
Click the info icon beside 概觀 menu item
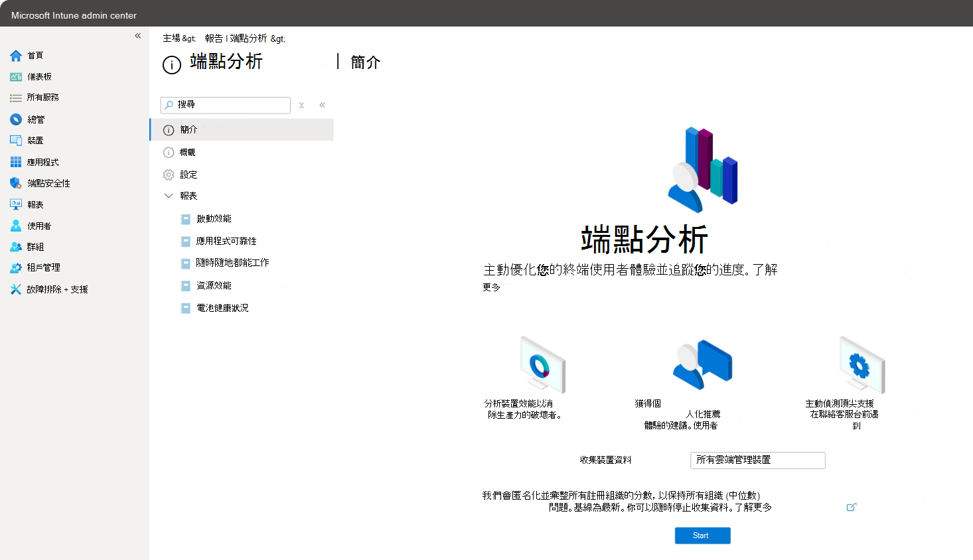click(x=169, y=153)
